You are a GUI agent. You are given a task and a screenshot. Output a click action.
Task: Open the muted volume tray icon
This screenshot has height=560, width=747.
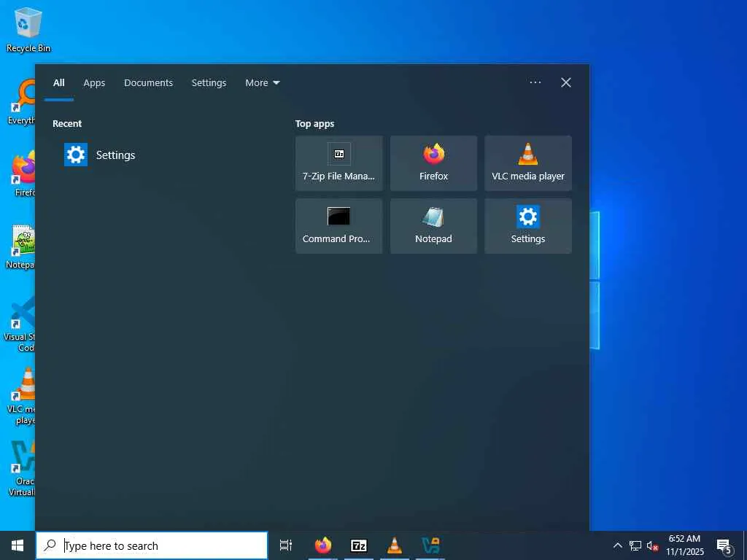[652, 545]
